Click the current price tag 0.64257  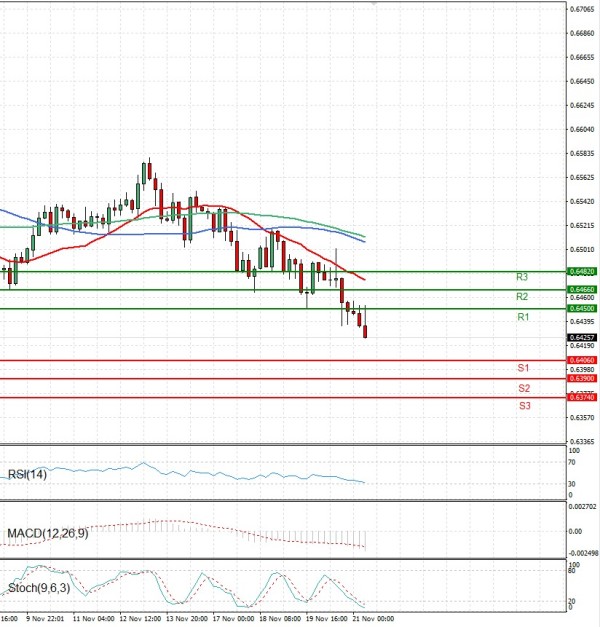[583, 337]
